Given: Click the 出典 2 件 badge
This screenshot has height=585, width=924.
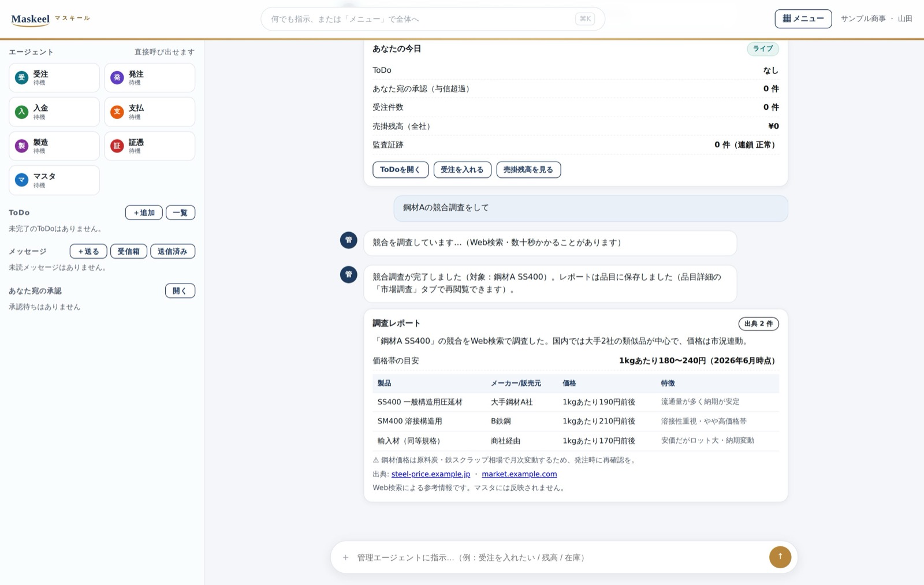Looking at the screenshot, I should (x=758, y=323).
